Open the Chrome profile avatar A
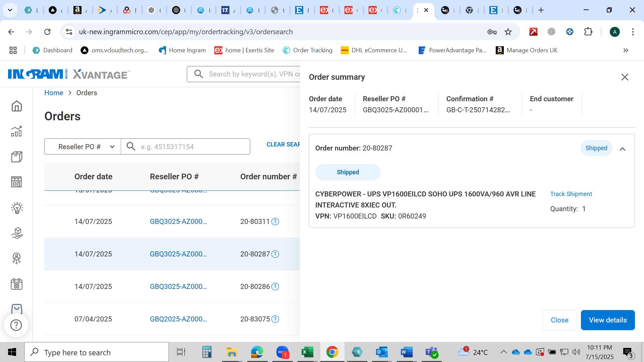Image resolution: width=644 pixels, height=362 pixels. [x=614, y=32]
